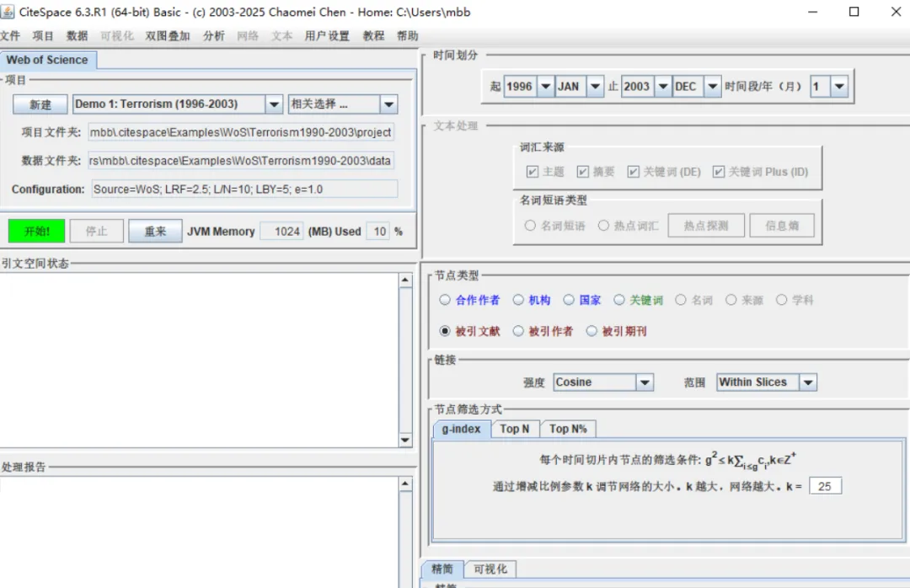Screen dimensions: 910x588
Task: Click the green 开始! button
Action: click(x=36, y=231)
